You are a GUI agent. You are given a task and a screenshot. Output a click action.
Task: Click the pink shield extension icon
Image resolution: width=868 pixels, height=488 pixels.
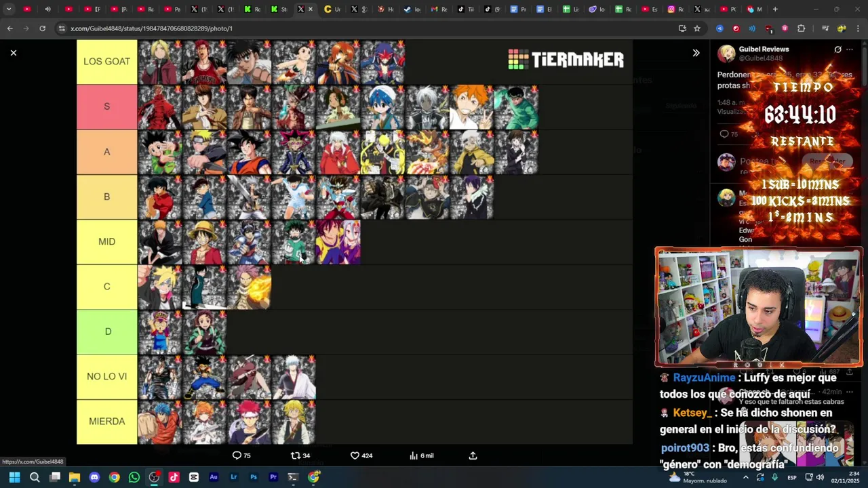tap(785, 28)
